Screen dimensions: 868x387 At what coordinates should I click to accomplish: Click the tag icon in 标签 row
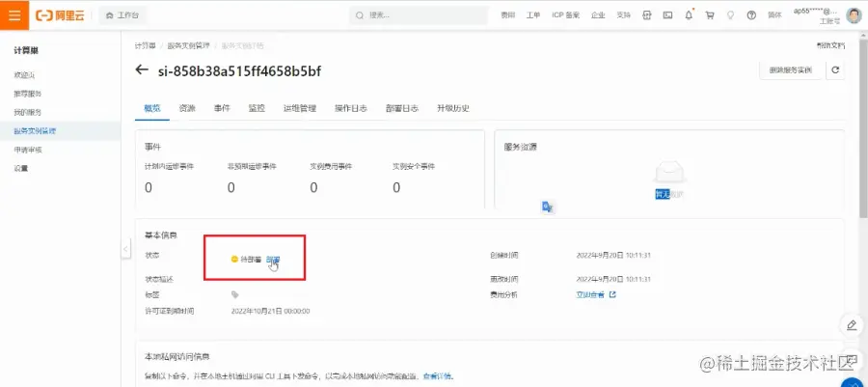[234, 294]
